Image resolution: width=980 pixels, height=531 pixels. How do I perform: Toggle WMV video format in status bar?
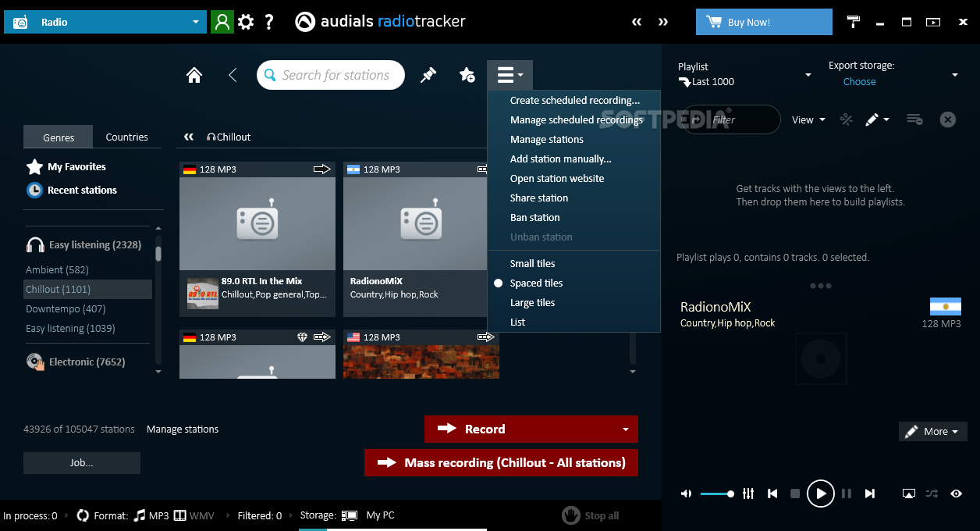[x=194, y=515]
